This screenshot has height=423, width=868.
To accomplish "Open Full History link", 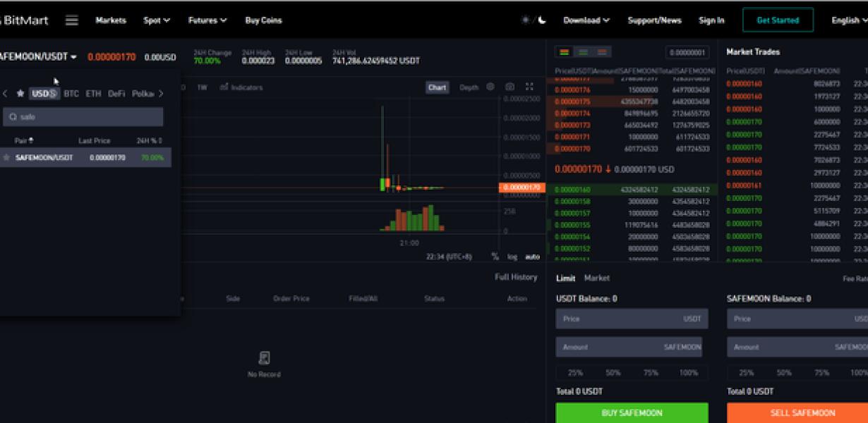I will [x=516, y=277].
